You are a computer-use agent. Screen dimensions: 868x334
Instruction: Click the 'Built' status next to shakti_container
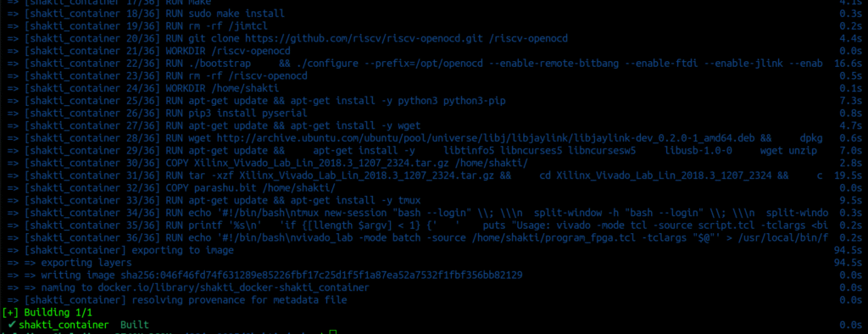click(x=135, y=325)
